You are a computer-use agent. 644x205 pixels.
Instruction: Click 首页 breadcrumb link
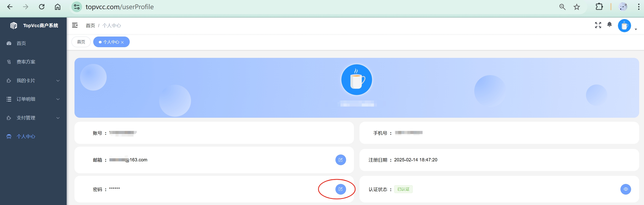click(x=90, y=26)
